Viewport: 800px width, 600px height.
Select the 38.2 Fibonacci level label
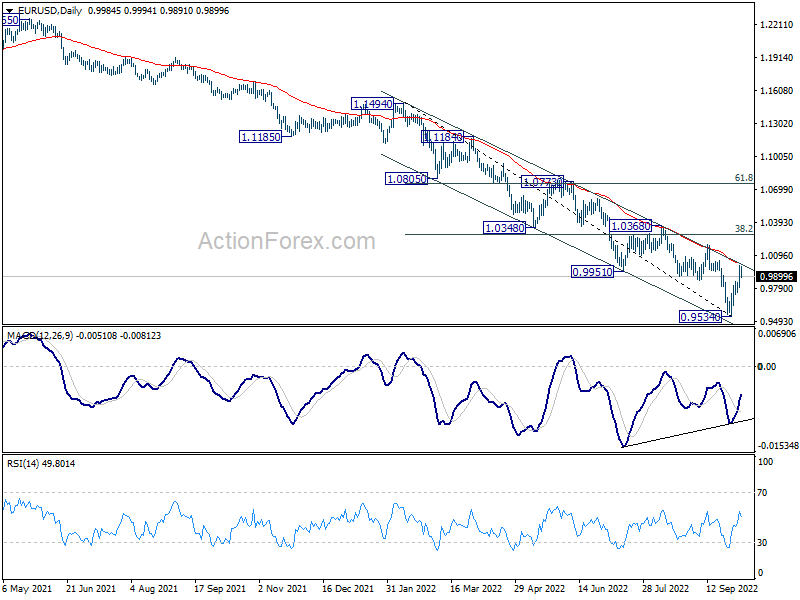744,229
